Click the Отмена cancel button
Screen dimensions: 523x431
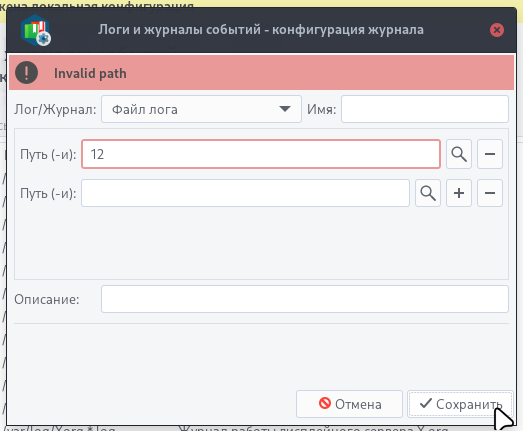click(349, 404)
